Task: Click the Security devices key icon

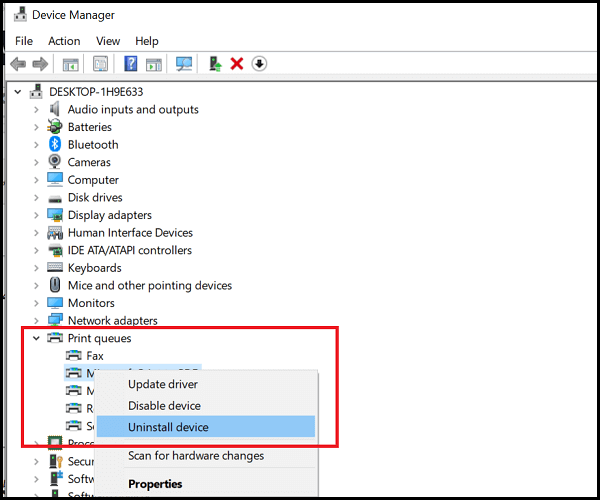Action: (x=56, y=461)
